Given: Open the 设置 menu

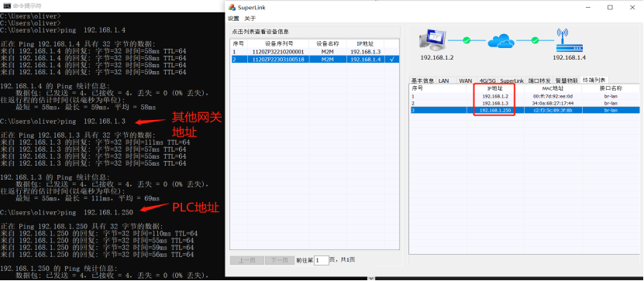Looking at the screenshot, I should [x=233, y=19].
